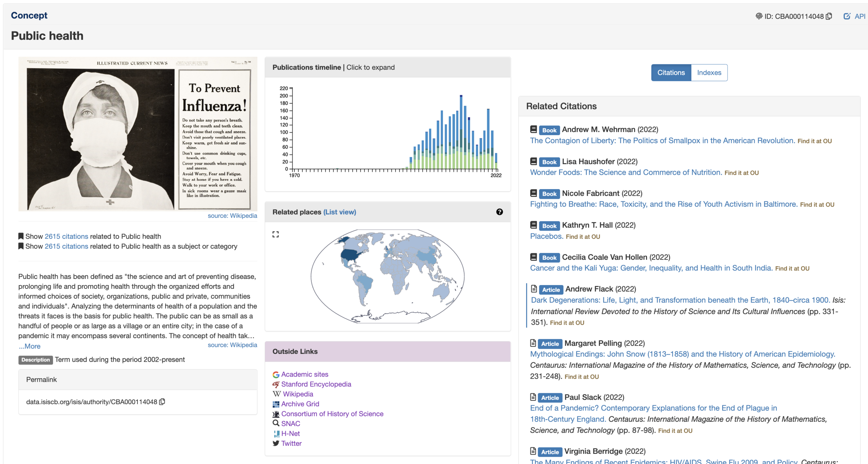Click Find it at OU for Placebos
868x464 pixels.
pyautogui.click(x=583, y=237)
